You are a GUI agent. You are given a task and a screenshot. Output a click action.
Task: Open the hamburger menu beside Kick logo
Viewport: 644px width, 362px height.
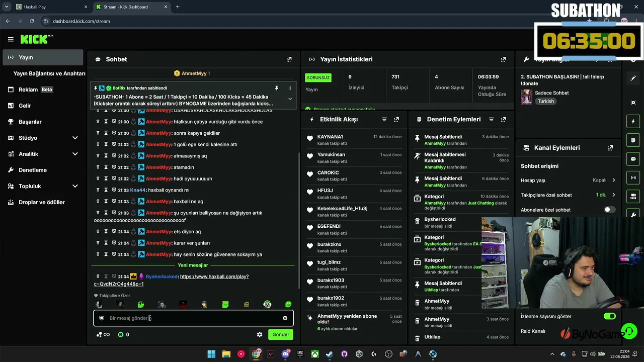(x=11, y=39)
